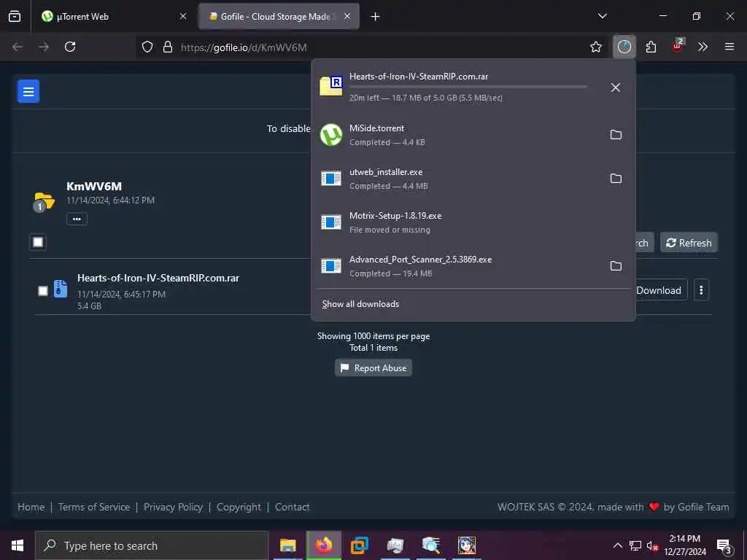Switch to the Gofile Cloud Storage tab
The height and width of the screenshot is (560, 747).
pos(279,17)
